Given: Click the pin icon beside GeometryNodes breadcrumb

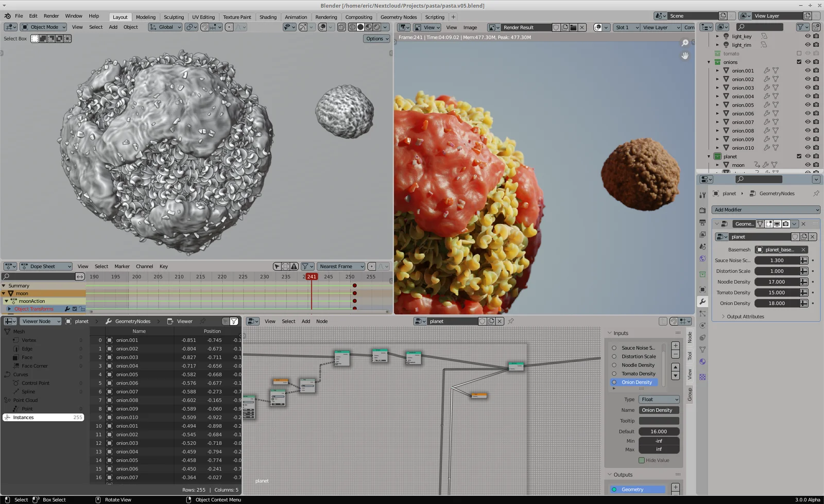Looking at the screenshot, I should (x=816, y=194).
